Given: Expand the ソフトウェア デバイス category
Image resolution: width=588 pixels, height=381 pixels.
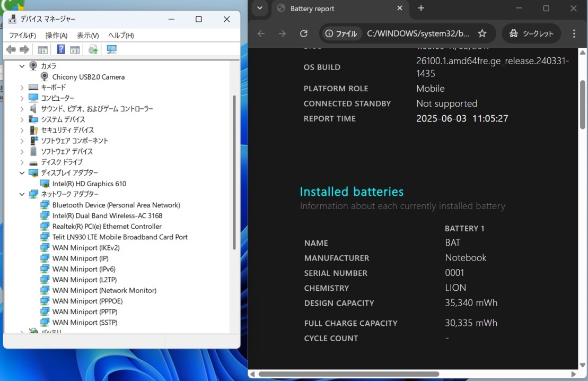Looking at the screenshot, I should pyautogui.click(x=22, y=152).
